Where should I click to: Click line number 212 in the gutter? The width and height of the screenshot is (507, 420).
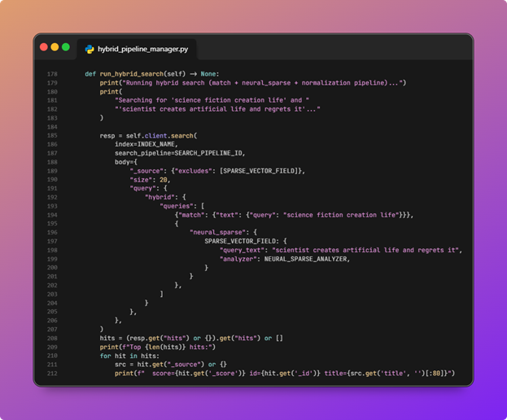point(52,374)
